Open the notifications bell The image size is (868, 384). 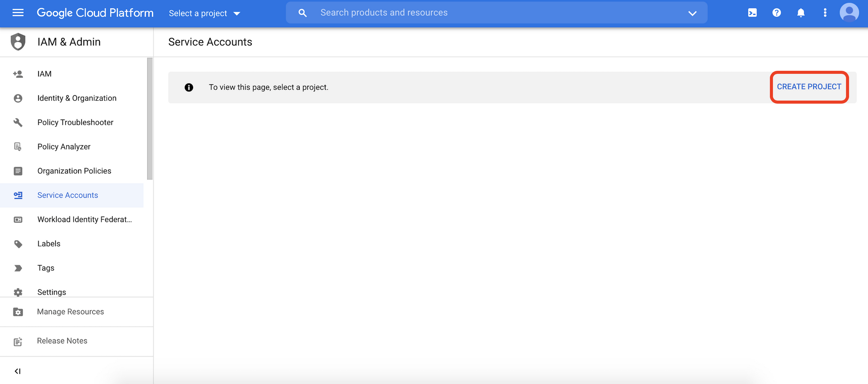pyautogui.click(x=801, y=13)
